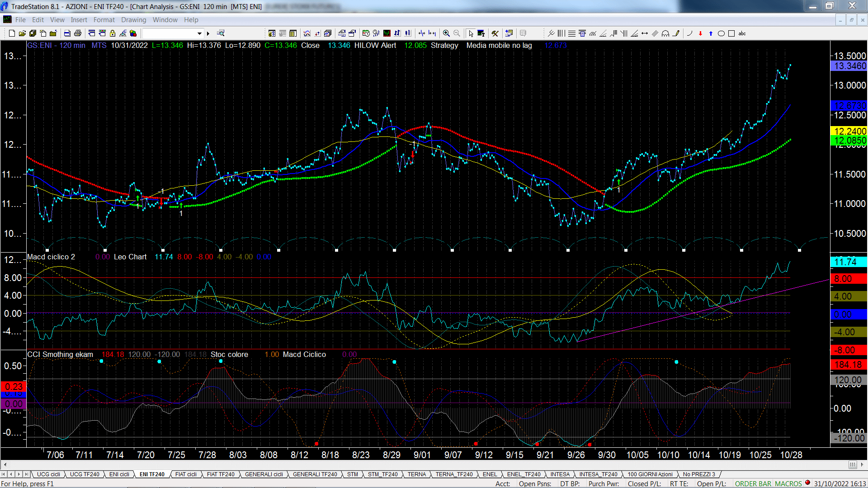Select the parallel lines drawing tool
Viewport: 868px width, 488px height.
coord(655,33)
